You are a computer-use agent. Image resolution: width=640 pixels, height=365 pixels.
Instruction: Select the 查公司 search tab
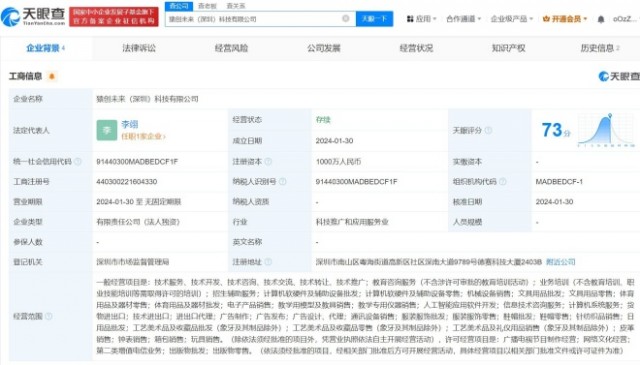click(179, 6)
